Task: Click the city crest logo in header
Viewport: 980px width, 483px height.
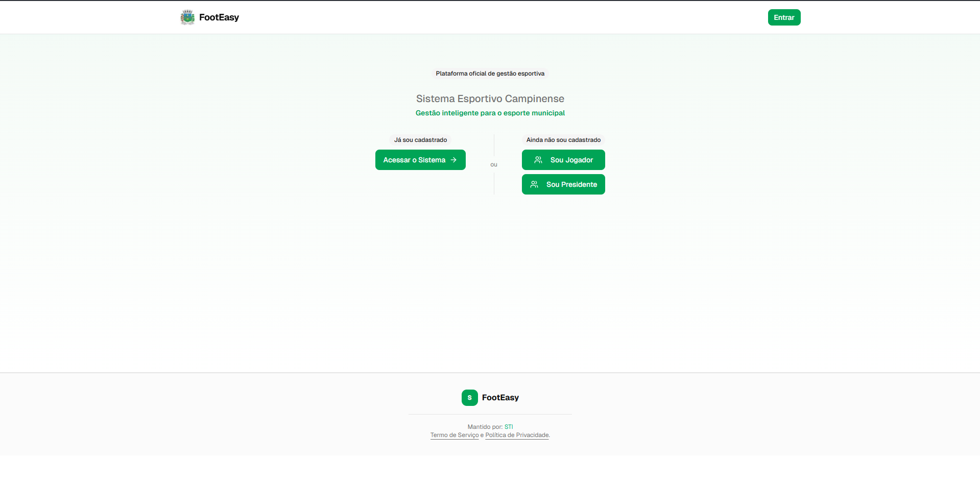Action: point(187,17)
